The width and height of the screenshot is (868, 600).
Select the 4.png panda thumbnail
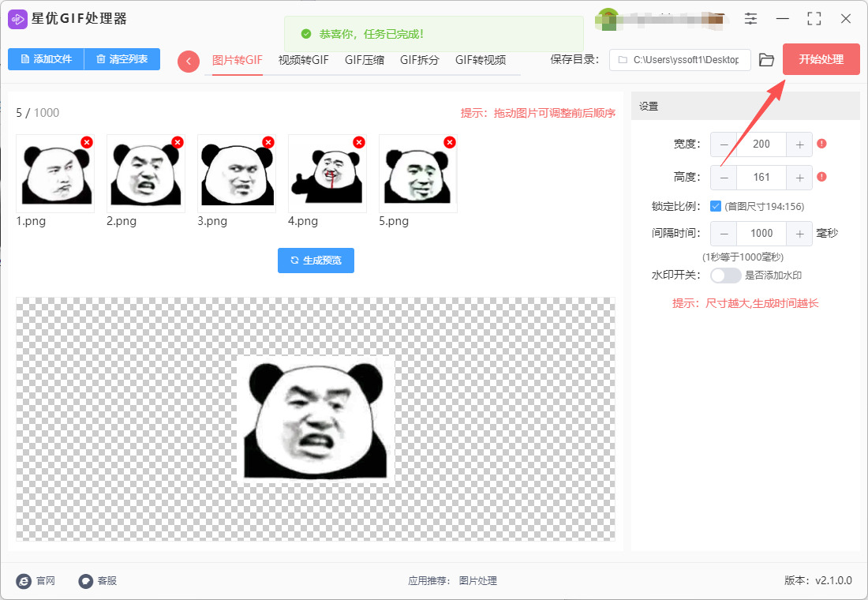[327, 174]
